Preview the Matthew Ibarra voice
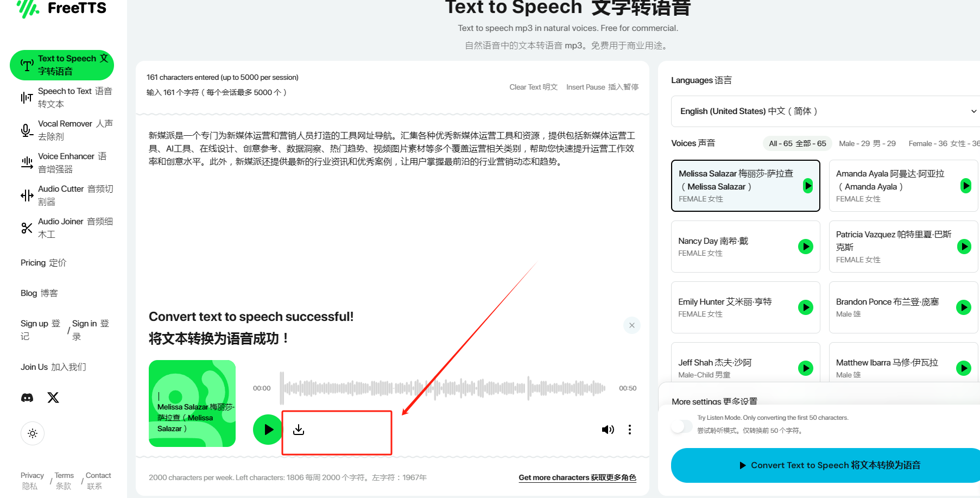The image size is (980, 498). 964,368
